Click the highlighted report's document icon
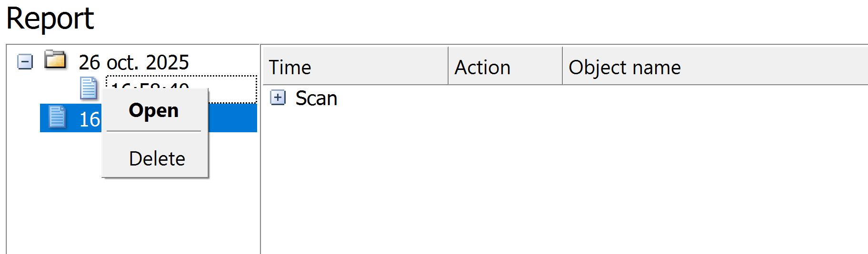 point(57,117)
